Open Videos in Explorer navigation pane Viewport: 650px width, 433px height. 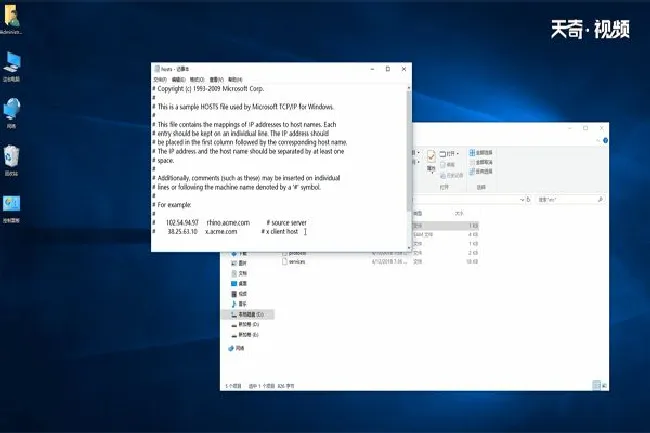[239, 294]
